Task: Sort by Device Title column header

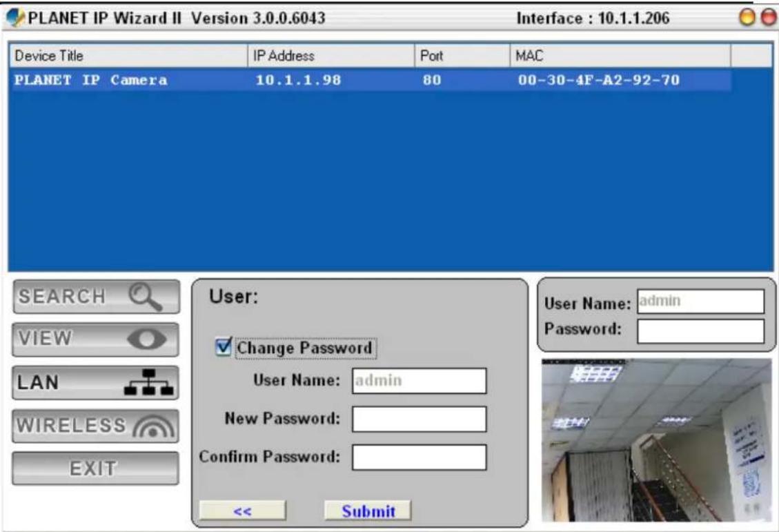Action: tap(128, 56)
